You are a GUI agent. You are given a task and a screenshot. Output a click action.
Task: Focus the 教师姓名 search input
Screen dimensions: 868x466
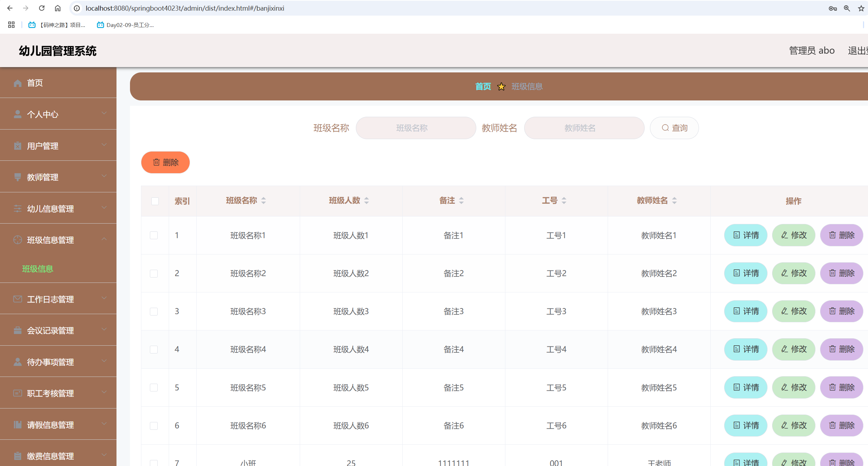584,128
